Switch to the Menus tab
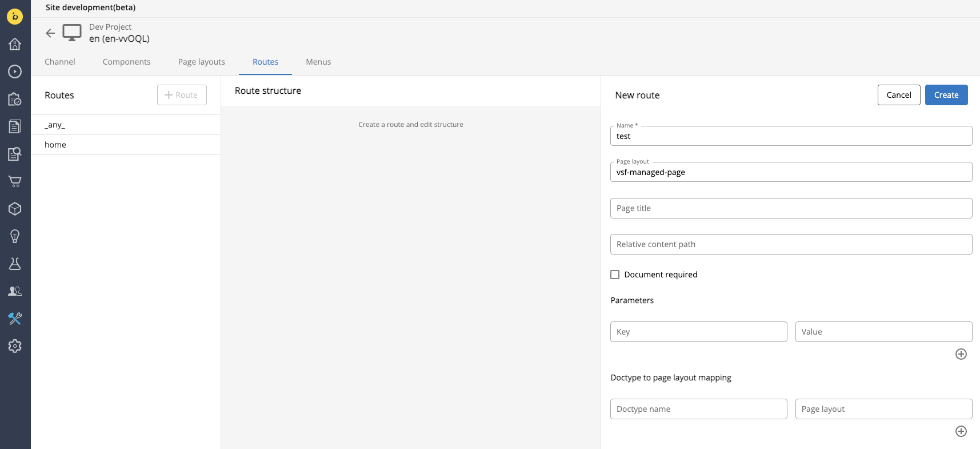 click(318, 62)
